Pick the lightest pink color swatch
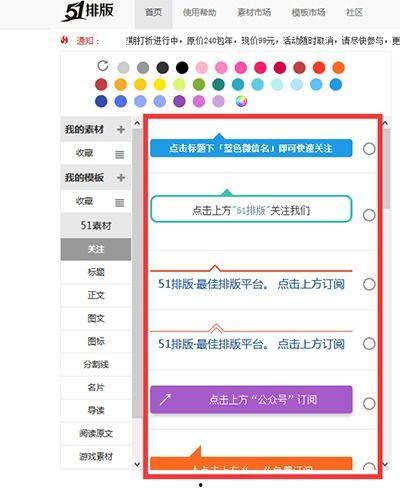Viewport: 400px width, 491px height. pyautogui.click(x=202, y=68)
